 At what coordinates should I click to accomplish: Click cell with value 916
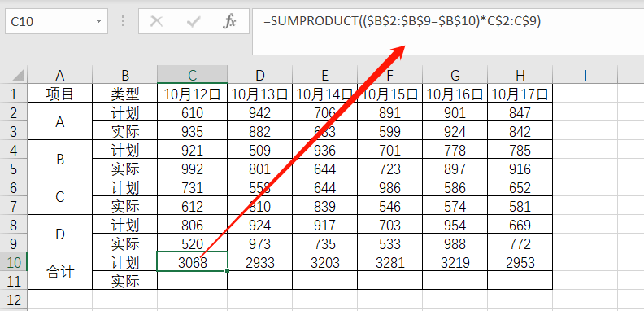pos(520,169)
